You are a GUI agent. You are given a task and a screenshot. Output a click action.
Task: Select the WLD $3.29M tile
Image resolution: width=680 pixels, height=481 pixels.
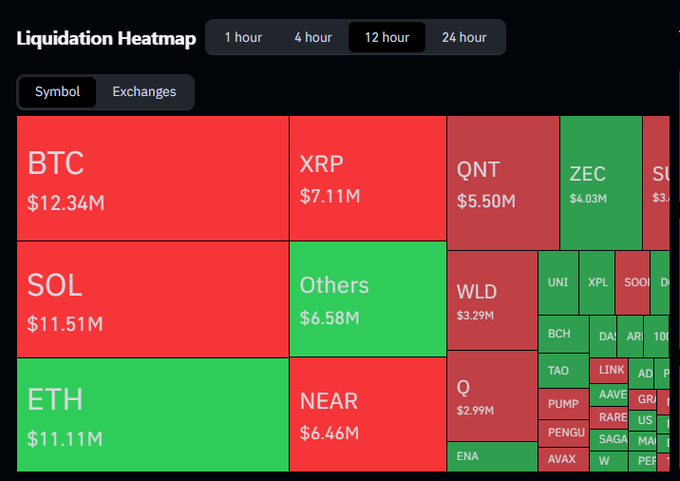492,300
